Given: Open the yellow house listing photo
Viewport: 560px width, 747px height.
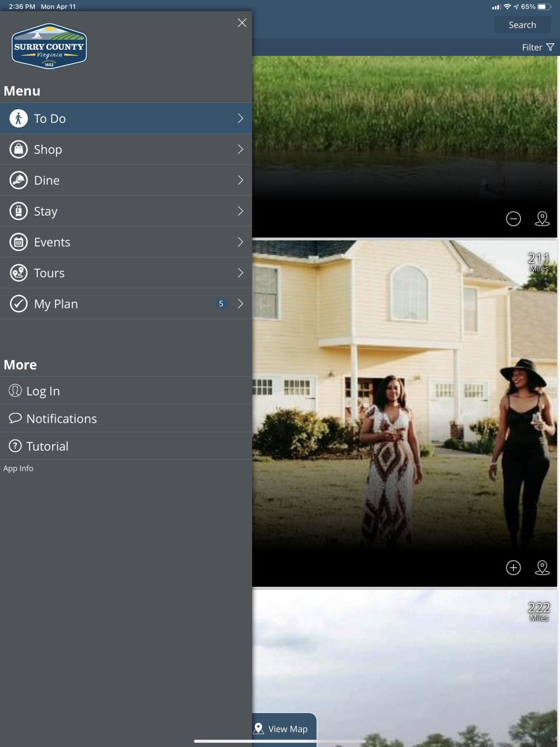Looking at the screenshot, I should (x=404, y=413).
